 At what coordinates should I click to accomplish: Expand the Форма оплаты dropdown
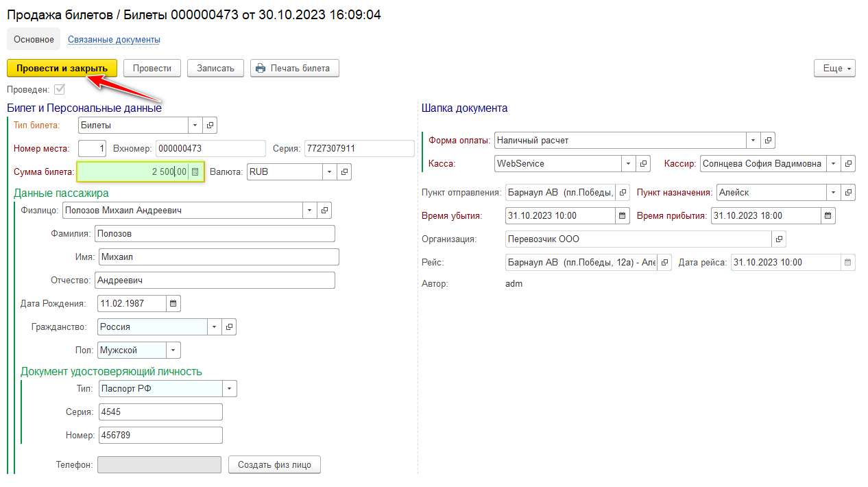754,141
